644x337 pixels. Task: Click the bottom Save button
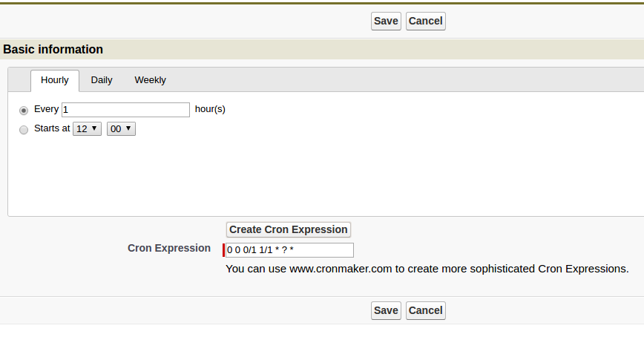[386, 310]
